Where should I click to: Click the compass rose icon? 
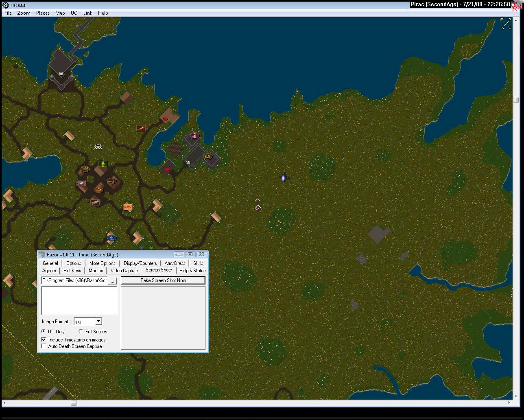[506, 24]
